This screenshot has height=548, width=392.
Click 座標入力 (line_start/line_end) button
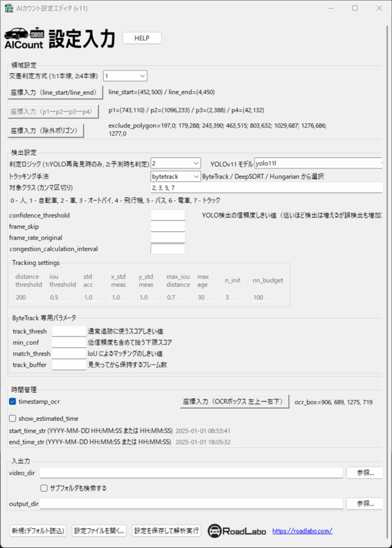pyautogui.click(x=56, y=92)
